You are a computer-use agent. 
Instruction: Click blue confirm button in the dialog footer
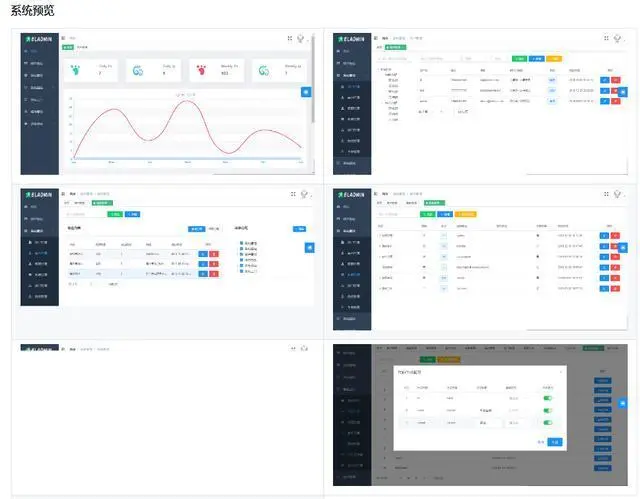(555, 442)
